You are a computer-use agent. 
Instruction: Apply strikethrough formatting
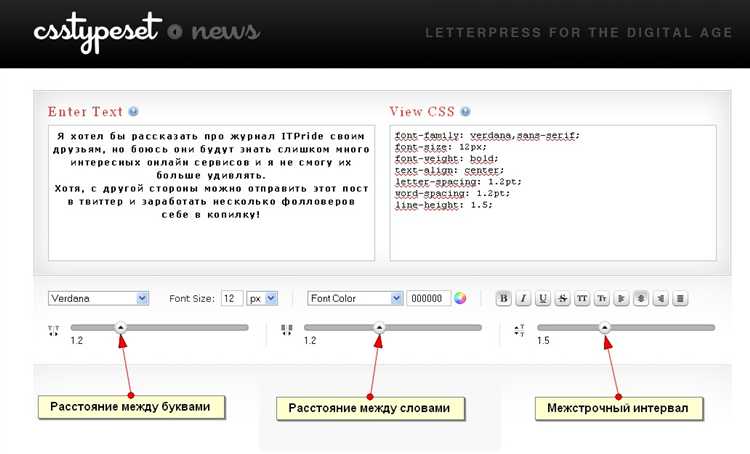tap(563, 298)
